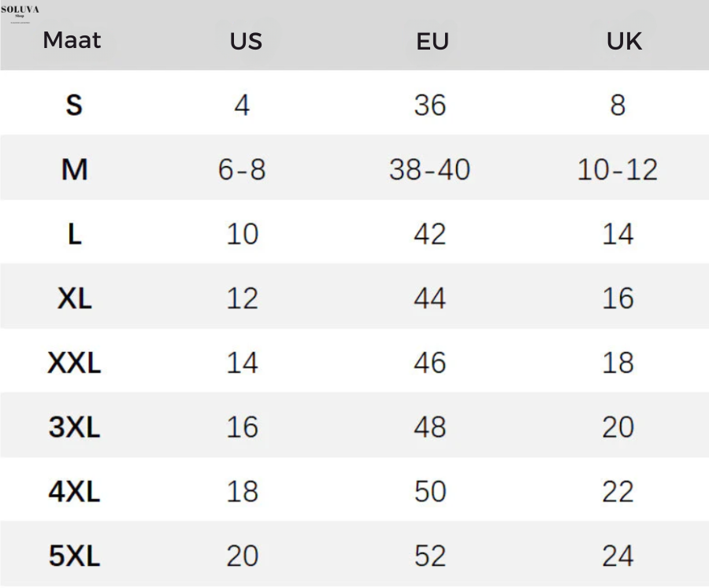Click the EU column header
The width and height of the screenshot is (709, 588).
tap(432, 41)
